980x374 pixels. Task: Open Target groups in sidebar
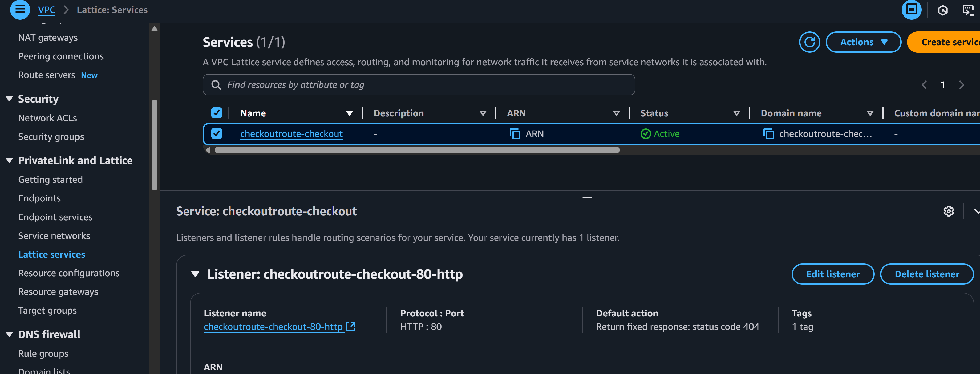pyautogui.click(x=47, y=310)
